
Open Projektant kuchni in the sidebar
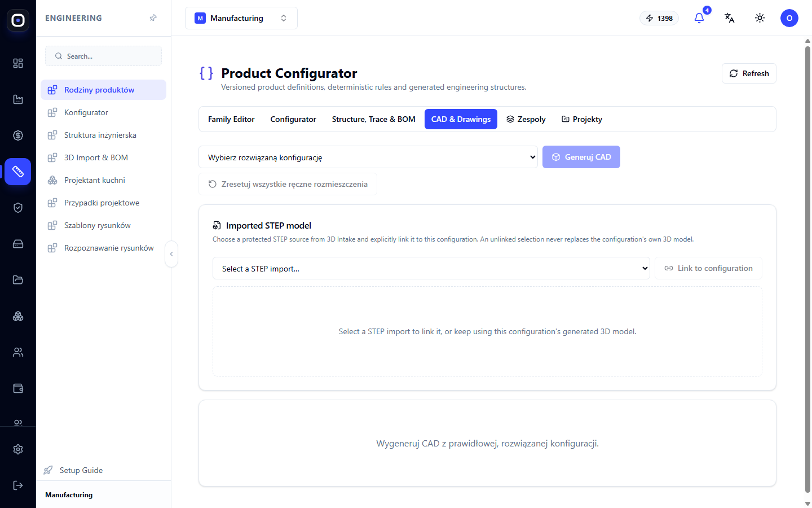pos(103,180)
